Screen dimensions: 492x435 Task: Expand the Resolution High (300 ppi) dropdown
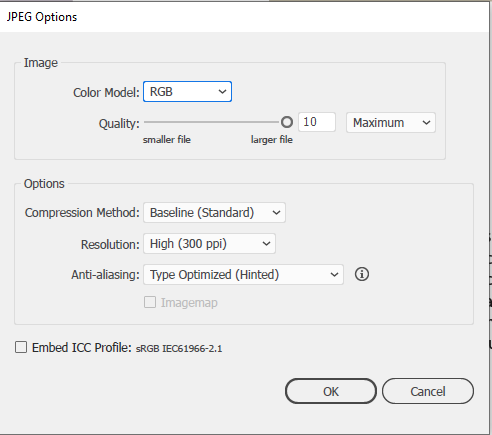209,244
